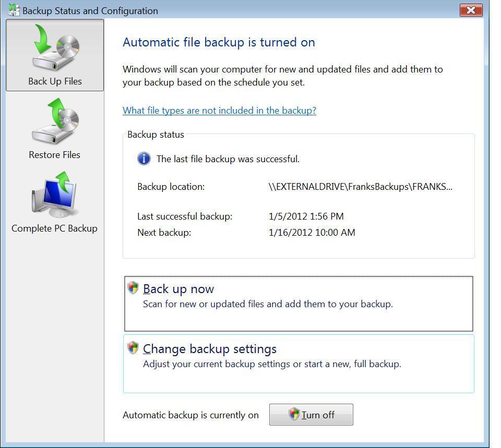The image size is (501, 448).
Task: Switch to the Restore Files label
Action: click(55, 155)
